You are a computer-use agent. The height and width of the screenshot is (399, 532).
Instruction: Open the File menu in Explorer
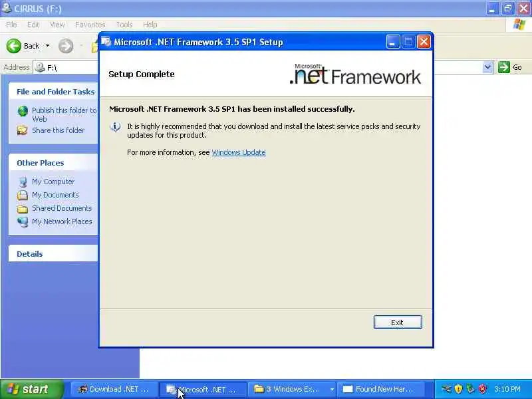pyautogui.click(x=11, y=25)
